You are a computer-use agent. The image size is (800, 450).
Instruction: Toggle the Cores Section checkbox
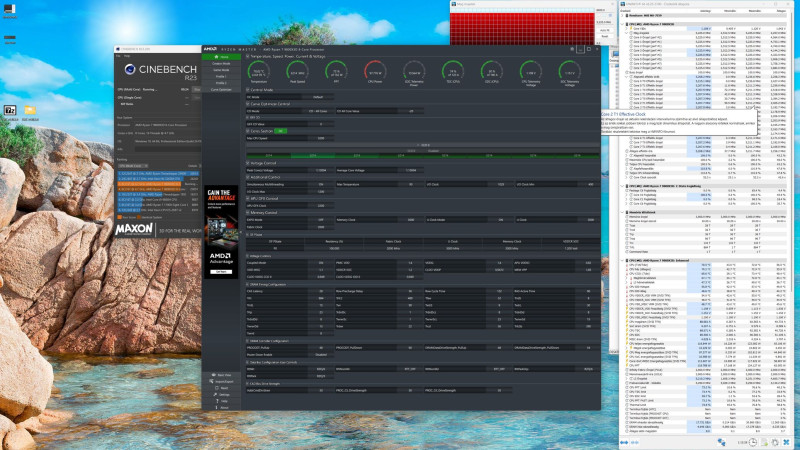(248, 131)
